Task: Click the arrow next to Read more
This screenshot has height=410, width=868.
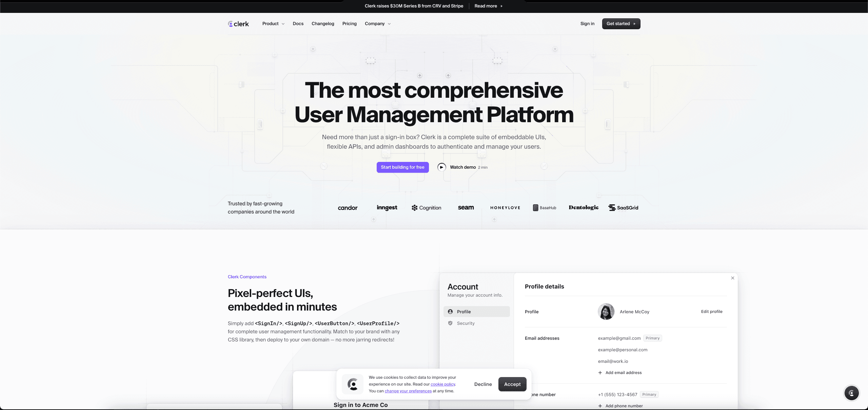Action: (501, 6)
